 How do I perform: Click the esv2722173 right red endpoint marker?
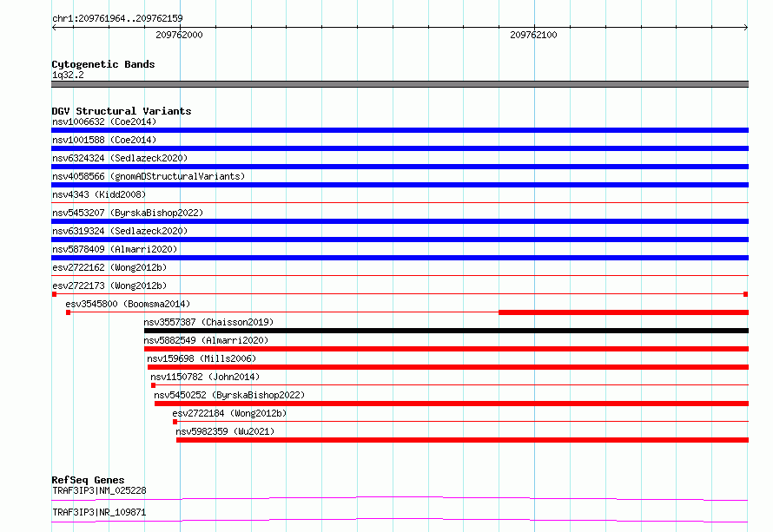pos(745,294)
